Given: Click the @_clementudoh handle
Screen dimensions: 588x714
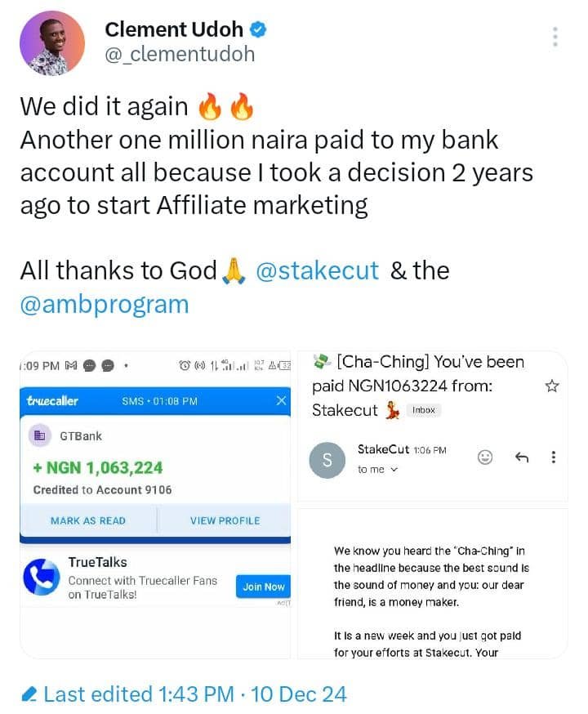Looking at the screenshot, I should (x=180, y=54).
